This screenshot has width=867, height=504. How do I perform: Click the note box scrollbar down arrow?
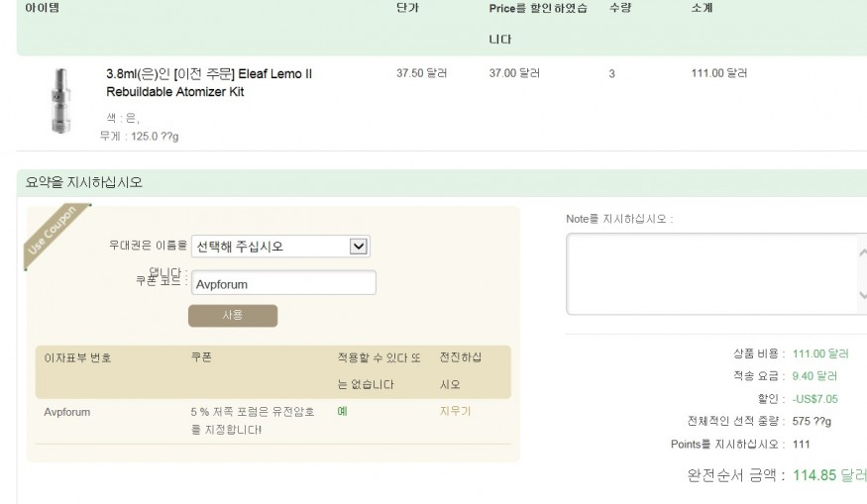click(863, 295)
